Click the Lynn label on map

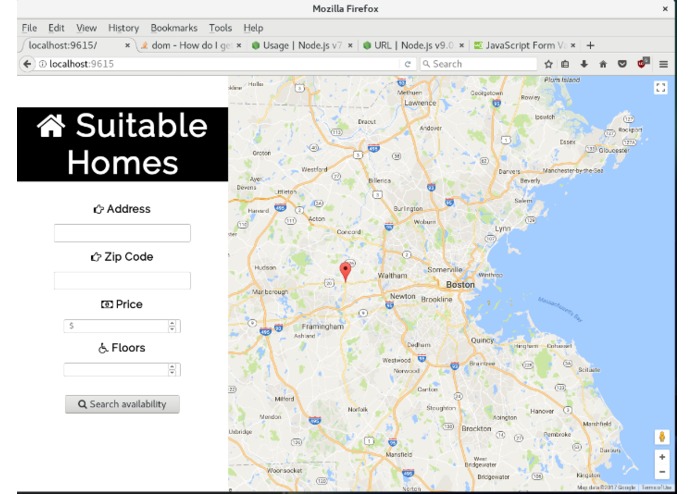coord(503,229)
